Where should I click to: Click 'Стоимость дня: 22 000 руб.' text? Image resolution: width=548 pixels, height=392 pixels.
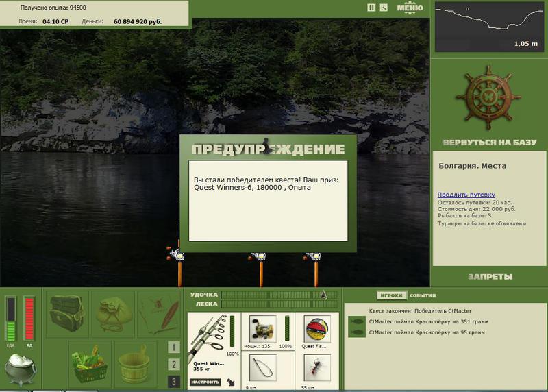(x=476, y=209)
